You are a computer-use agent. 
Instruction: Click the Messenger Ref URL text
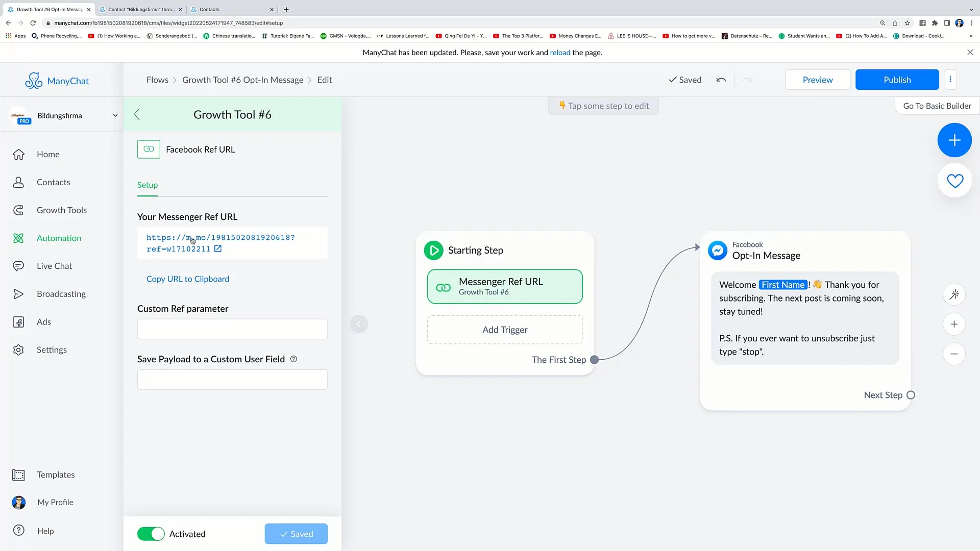click(220, 243)
